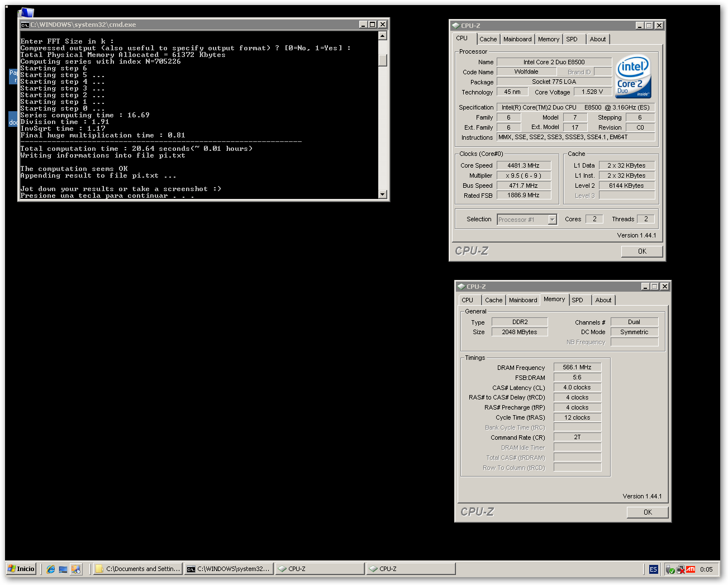Click memory Type field DDR2

pos(520,322)
